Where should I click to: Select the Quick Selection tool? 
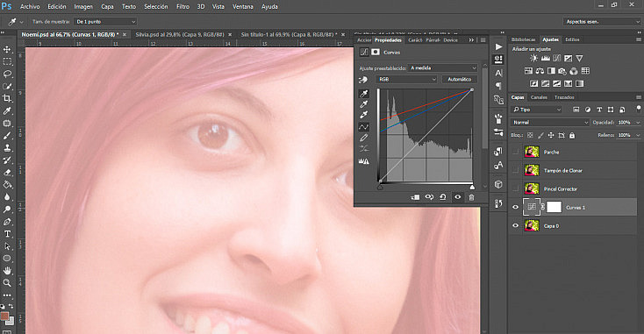point(7,86)
